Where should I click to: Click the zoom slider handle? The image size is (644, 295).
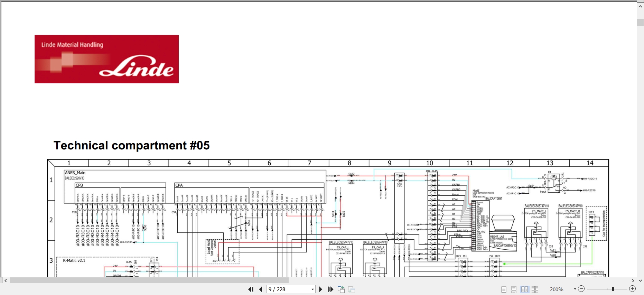[x=613, y=289]
